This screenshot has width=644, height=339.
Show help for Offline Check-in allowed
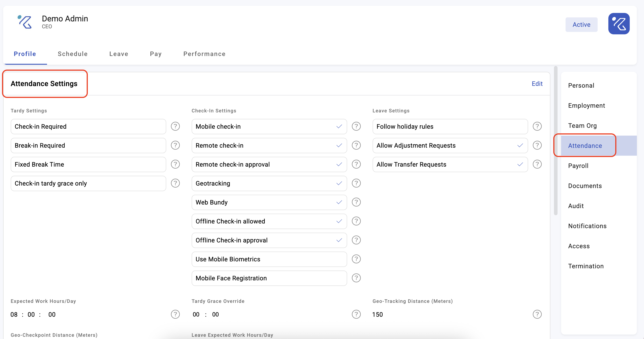pyautogui.click(x=356, y=221)
